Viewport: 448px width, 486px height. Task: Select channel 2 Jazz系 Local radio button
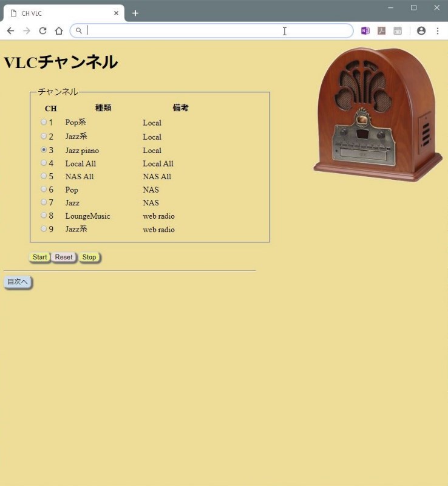coord(44,136)
